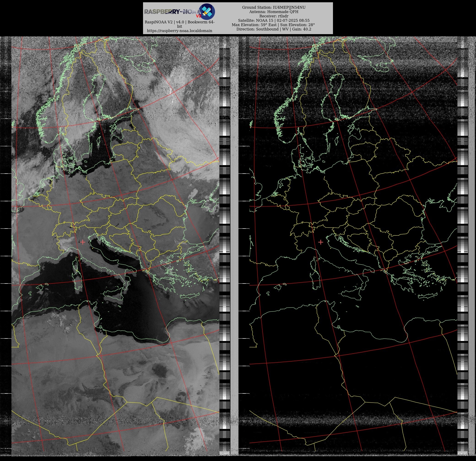Click red ground-station cross in right image
This screenshot has height=461, width=476.
coord(321,242)
